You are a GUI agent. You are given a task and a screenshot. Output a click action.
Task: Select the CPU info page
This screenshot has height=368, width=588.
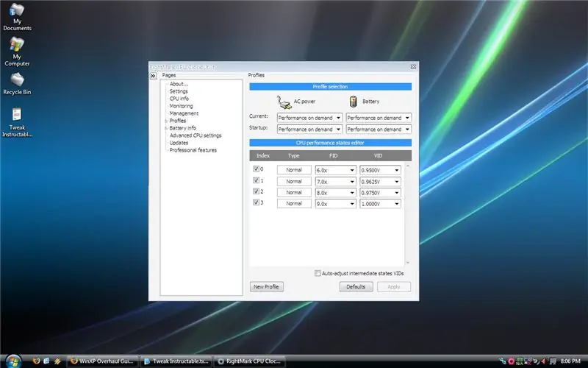point(179,99)
